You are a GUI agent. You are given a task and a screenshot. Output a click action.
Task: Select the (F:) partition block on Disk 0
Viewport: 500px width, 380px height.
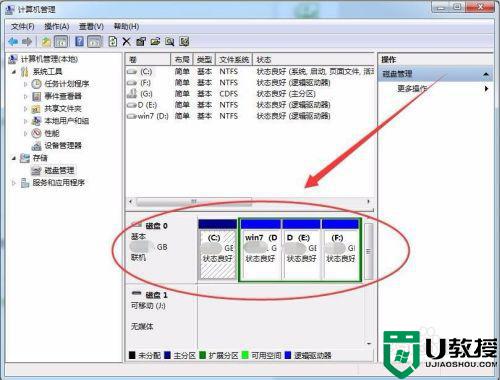point(340,249)
